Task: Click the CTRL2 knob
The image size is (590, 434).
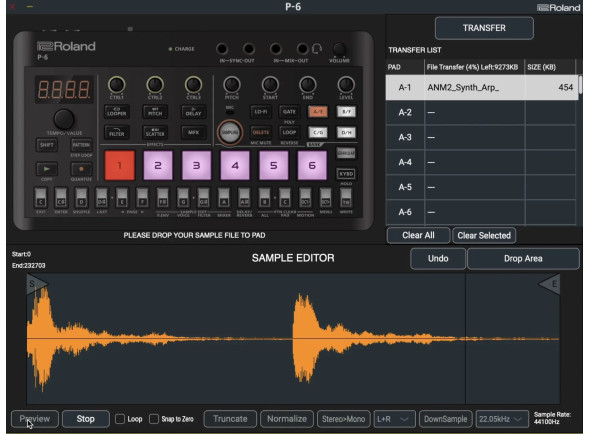Action: pos(155,85)
